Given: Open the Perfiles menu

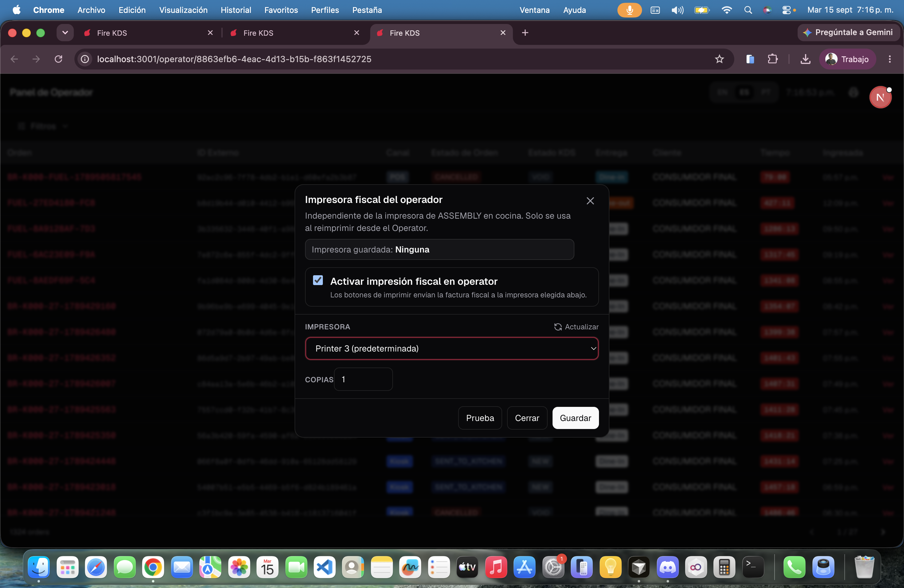Looking at the screenshot, I should pyautogui.click(x=325, y=10).
